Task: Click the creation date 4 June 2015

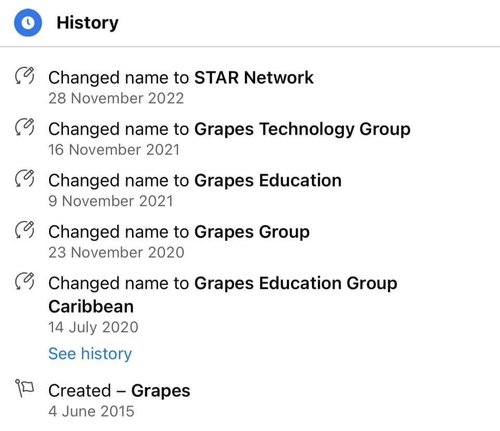Action: point(91,411)
